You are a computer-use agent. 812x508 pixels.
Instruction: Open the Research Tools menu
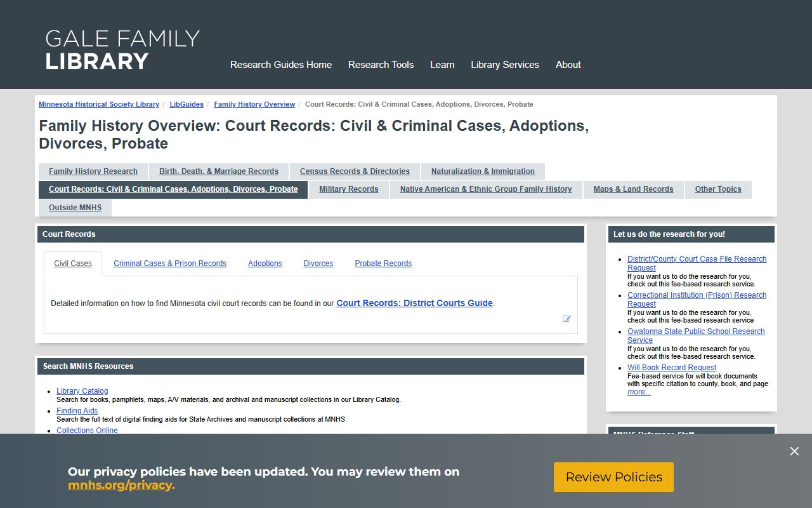pos(381,65)
